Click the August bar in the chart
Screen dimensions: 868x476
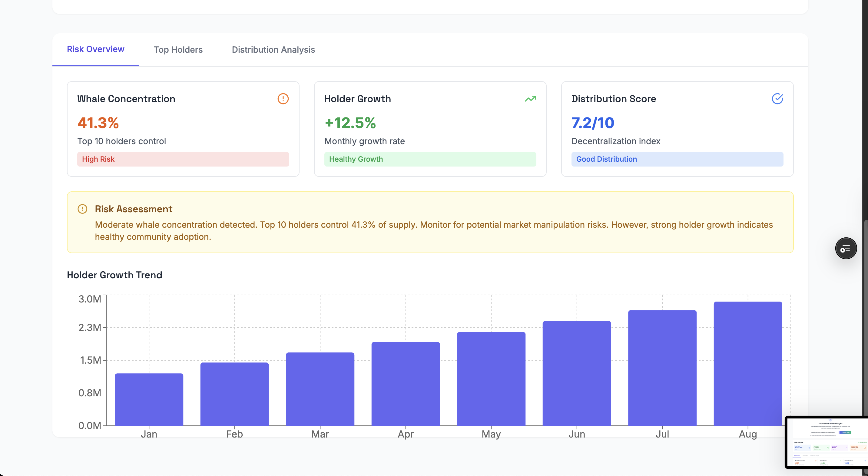point(747,364)
